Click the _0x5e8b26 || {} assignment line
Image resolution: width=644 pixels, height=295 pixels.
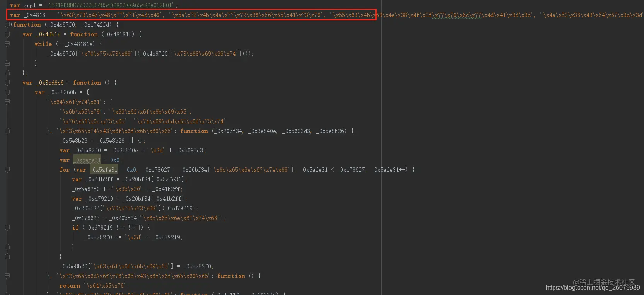click(102, 141)
